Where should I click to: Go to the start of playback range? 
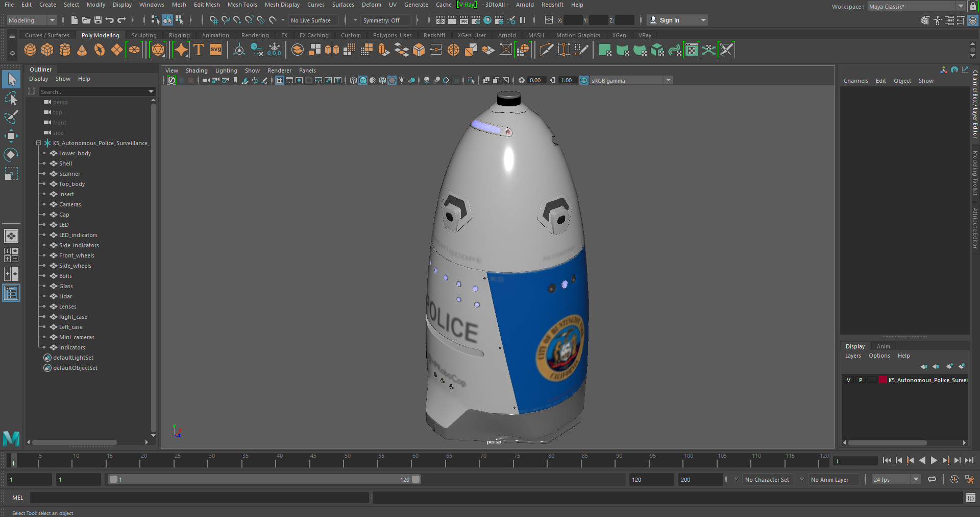pyautogui.click(x=887, y=460)
